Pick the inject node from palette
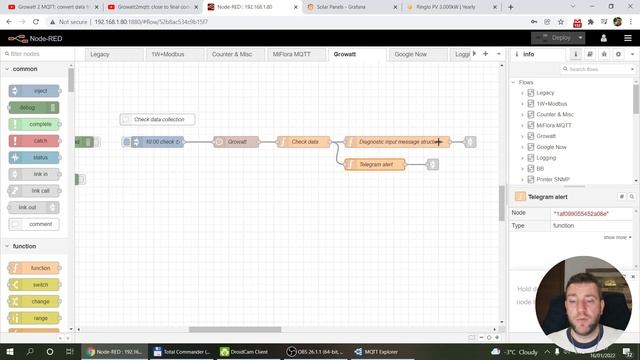The height and width of the screenshot is (360, 640). (x=34, y=91)
